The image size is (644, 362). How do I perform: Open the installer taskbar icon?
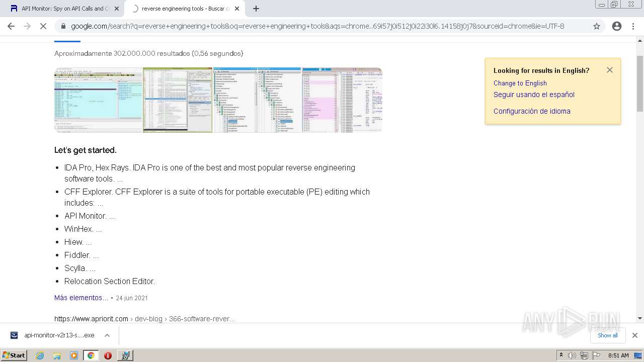tap(125, 355)
